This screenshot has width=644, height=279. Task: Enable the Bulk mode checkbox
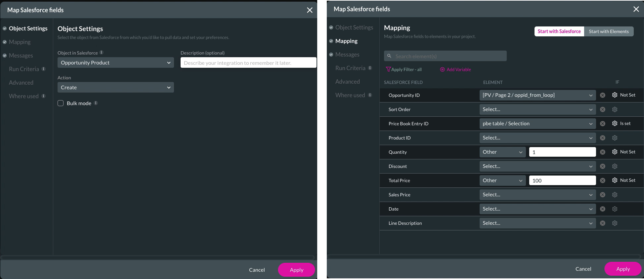point(61,103)
